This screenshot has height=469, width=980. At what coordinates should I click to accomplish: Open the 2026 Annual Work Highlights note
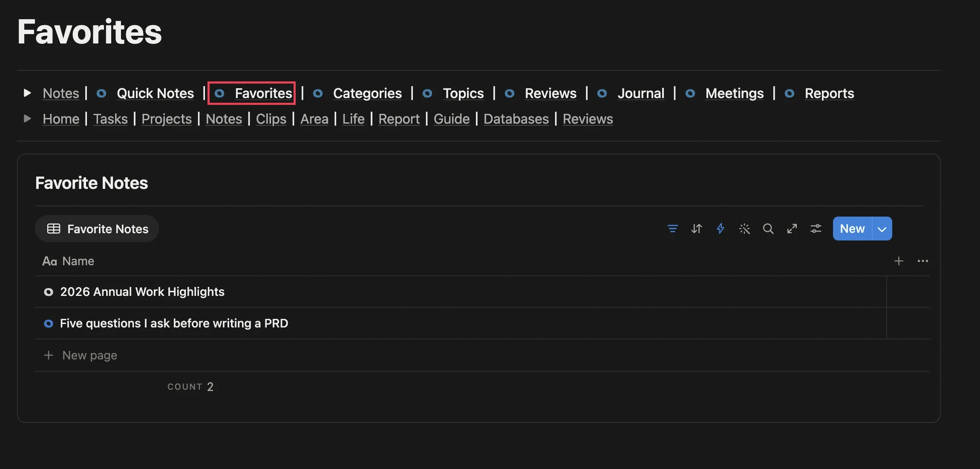coord(142,292)
